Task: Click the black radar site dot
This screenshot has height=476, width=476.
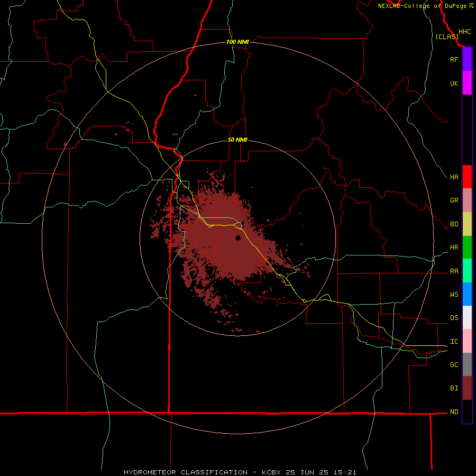Action: pos(239,237)
